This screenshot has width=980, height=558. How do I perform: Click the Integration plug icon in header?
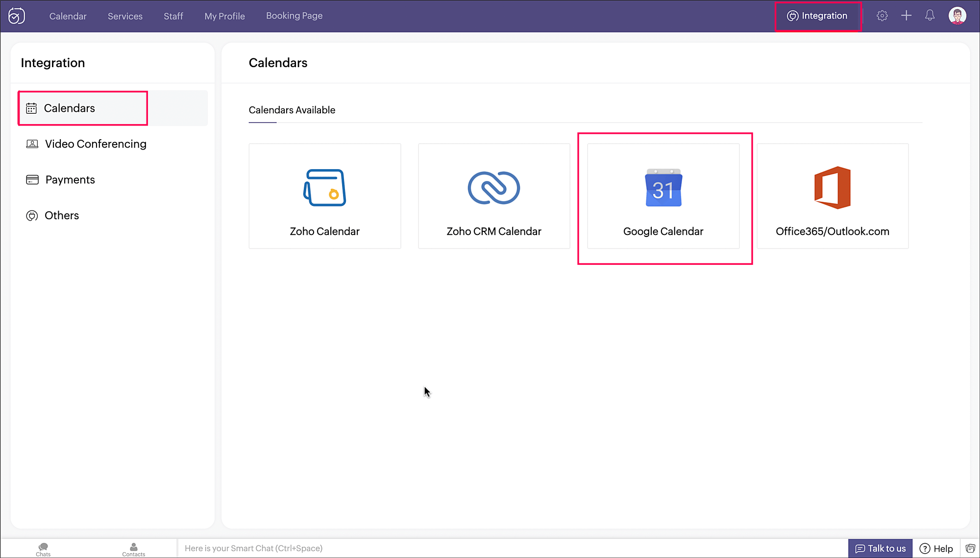pyautogui.click(x=792, y=16)
